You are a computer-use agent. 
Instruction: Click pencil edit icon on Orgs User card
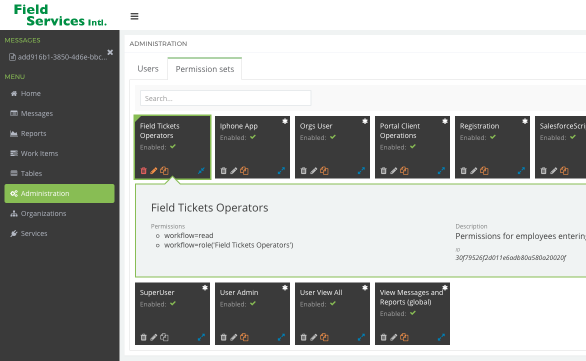(x=314, y=171)
